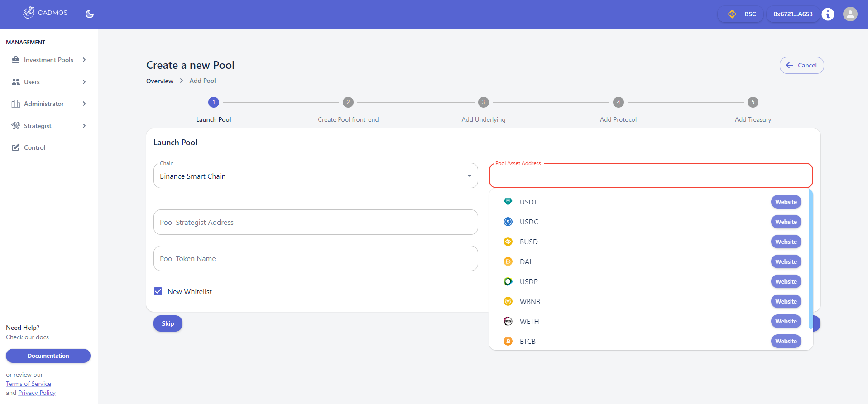The width and height of the screenshot is (868, 404).
Task: Open Binance Smart Chain select box
Action: (x=316, y=176)
